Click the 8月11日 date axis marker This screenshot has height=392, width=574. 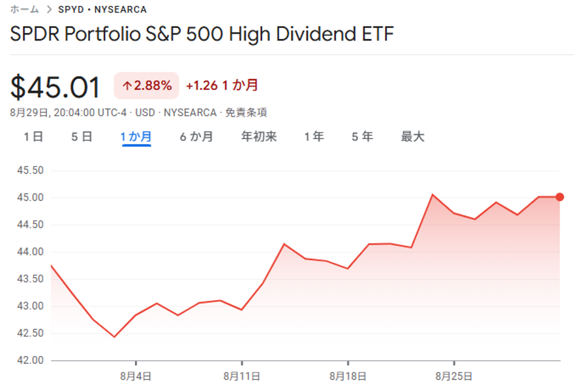(241, 376)
